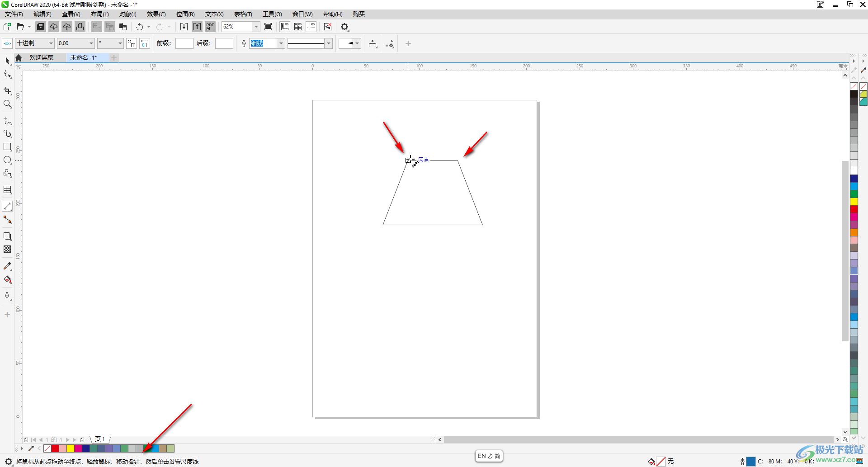The width and height of the screenshot is (868, 467).
Task: Select the 页 1 page tab
Action: coord(100,439)
